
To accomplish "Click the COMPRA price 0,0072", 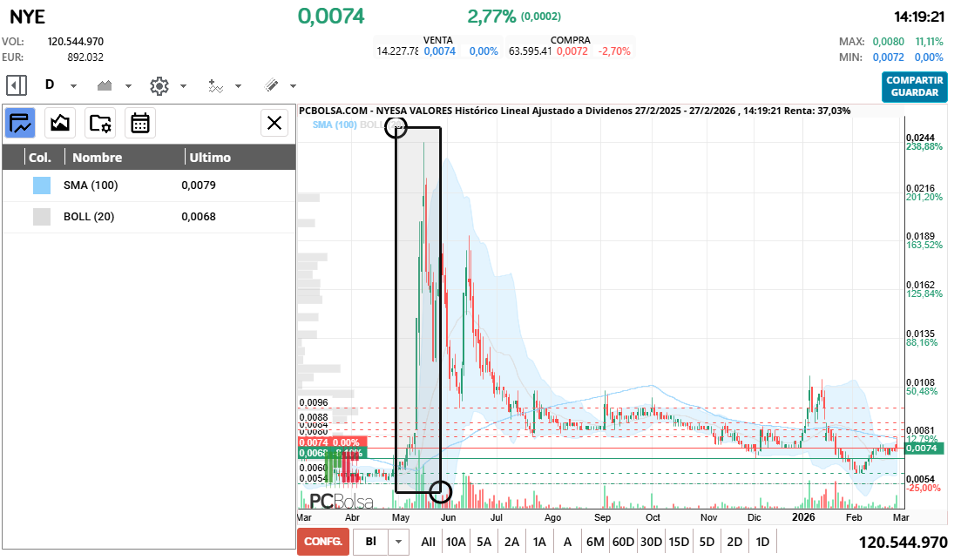I will 572,51.
